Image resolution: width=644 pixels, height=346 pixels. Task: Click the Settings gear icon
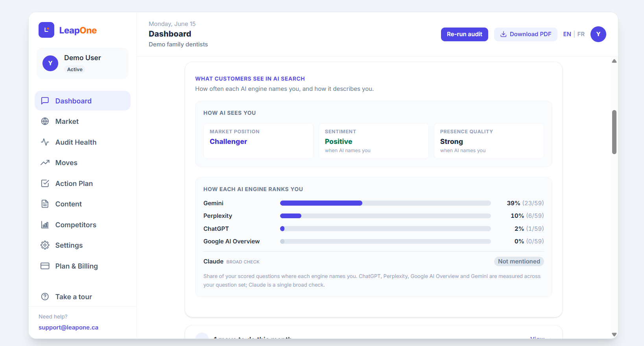pos(45,245)
